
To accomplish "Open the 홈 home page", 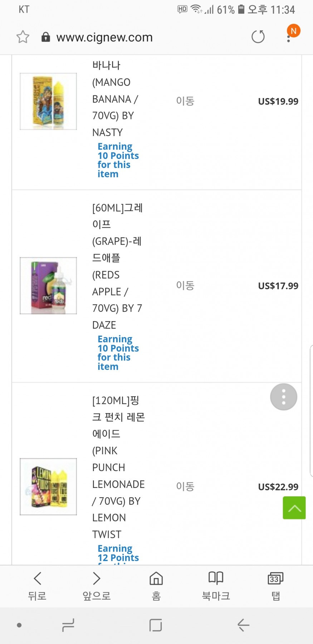I will click(x=156, y=585).
